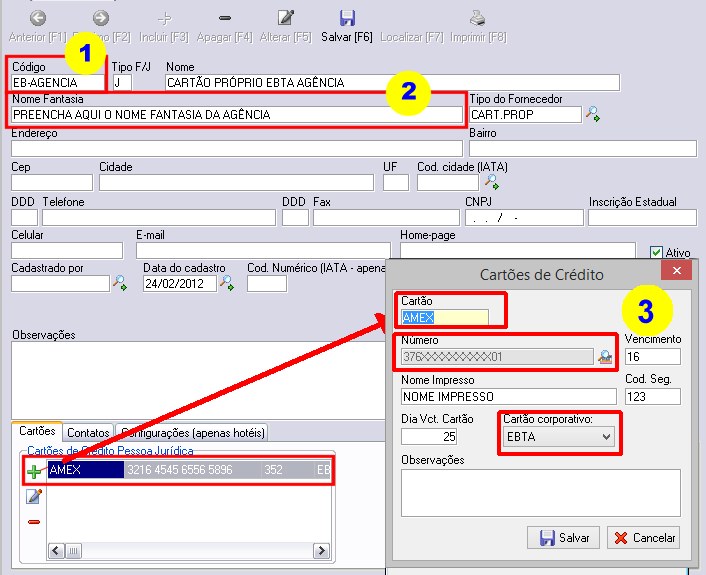Click the E-mail field
This screenshot has width=706, height=575.
point(263,251)
